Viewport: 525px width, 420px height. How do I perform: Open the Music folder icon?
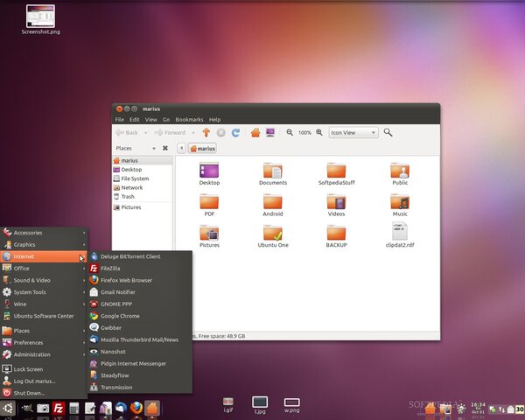tap(400, 205)
